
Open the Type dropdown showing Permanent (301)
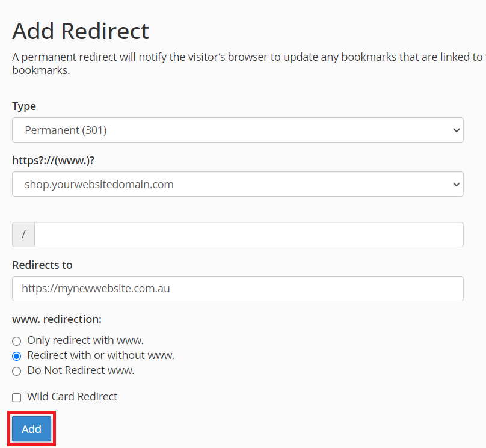[237, 130]
